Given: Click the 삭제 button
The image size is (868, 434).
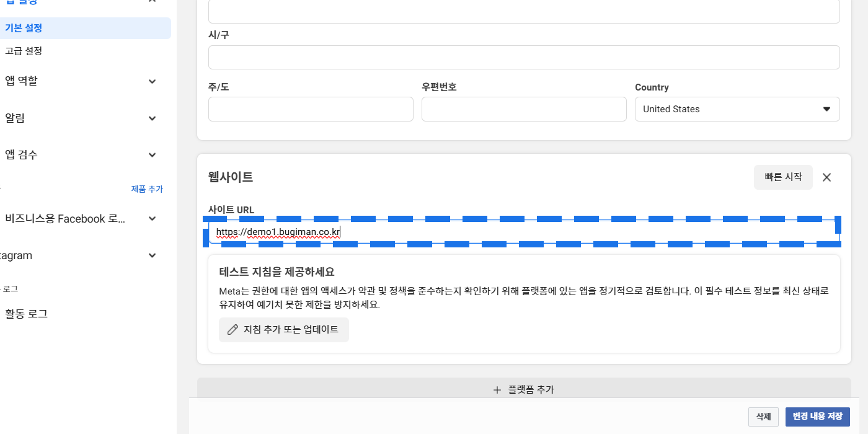Looking at the screenshot, I should tap(763, 417).
